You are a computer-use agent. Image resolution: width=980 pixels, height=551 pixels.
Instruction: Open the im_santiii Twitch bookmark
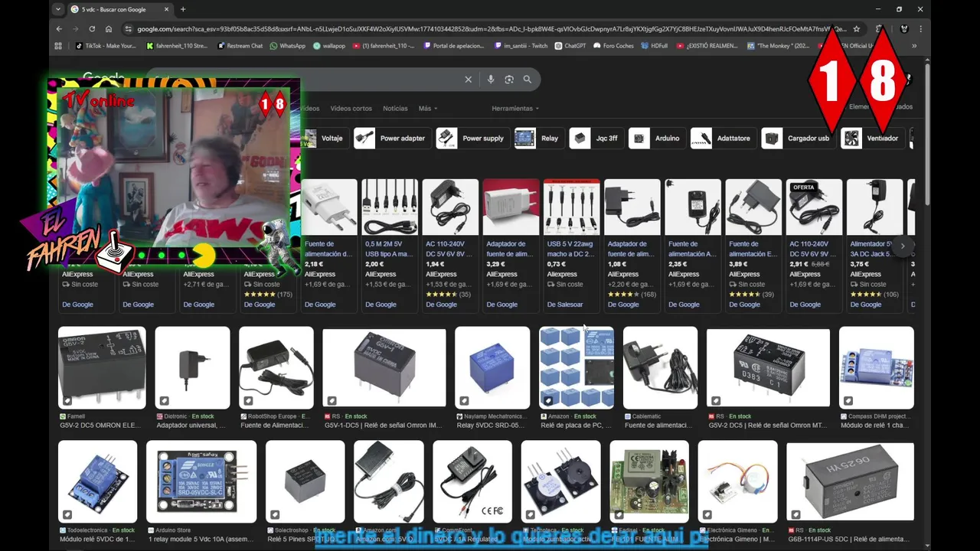pyautogui.click(x=521, y=46)
